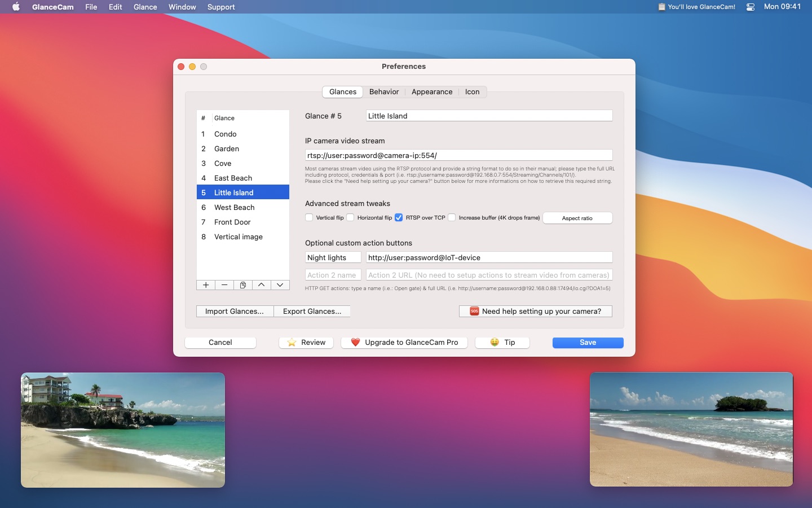Select Vertical image in glance list
The height and width of the screenshot is (508, 812).
click(243, 237)
